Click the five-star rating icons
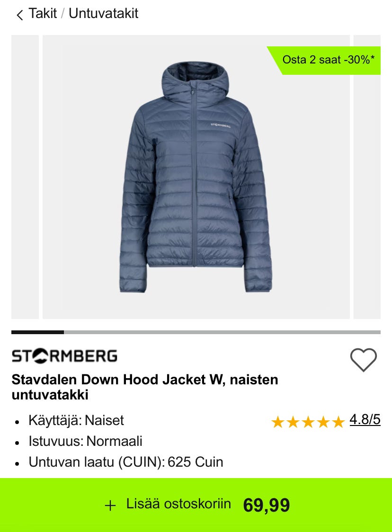The height and width of the screenshot is (532, 392). coord(308,422)
